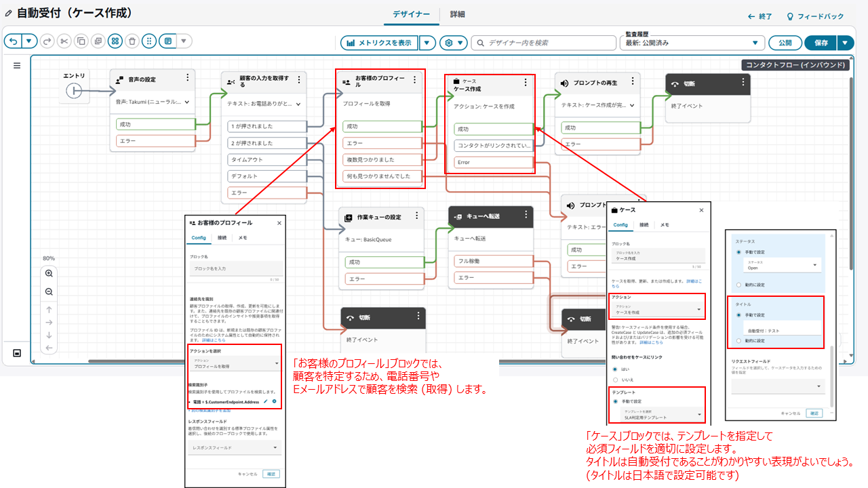Image resolution: width=868 pixels, height=488 pixels.
Task: Open the 監査履歴 version dropdown
Action: click(692, 43)
